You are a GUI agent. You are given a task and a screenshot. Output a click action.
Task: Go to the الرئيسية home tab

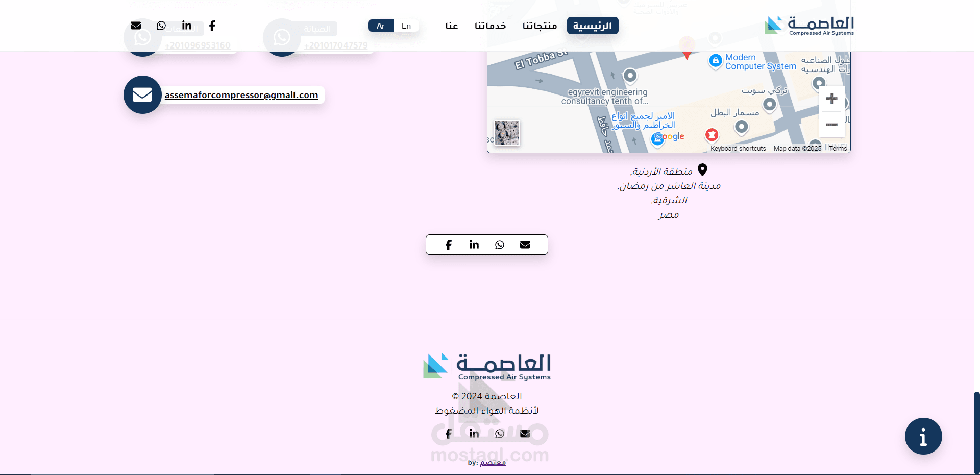pyautogui.click(x=593, y=26)
